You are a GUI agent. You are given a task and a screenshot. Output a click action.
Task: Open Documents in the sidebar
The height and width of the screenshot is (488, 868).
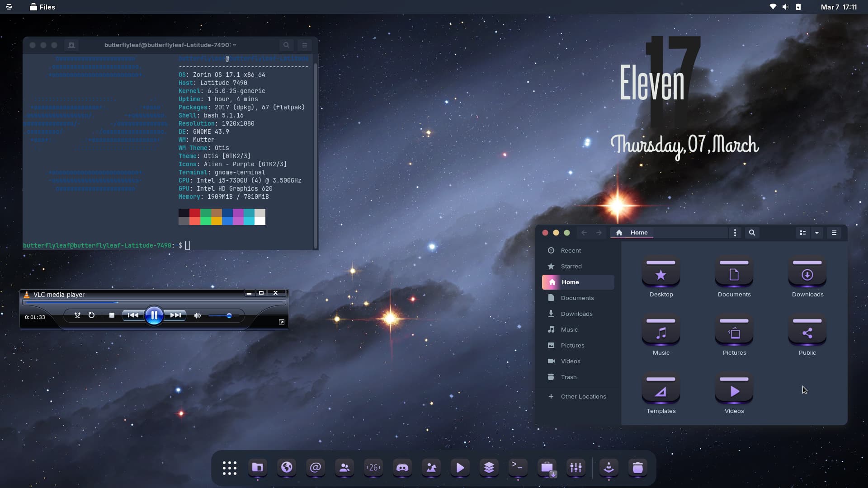point(578,298)
